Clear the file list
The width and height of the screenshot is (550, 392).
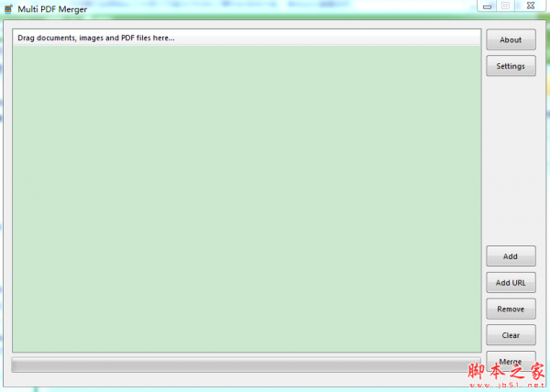511,335
